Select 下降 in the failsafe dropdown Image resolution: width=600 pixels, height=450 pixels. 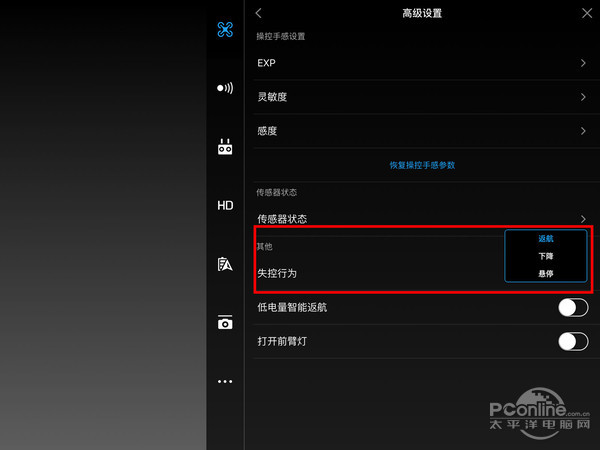[545, 256]
